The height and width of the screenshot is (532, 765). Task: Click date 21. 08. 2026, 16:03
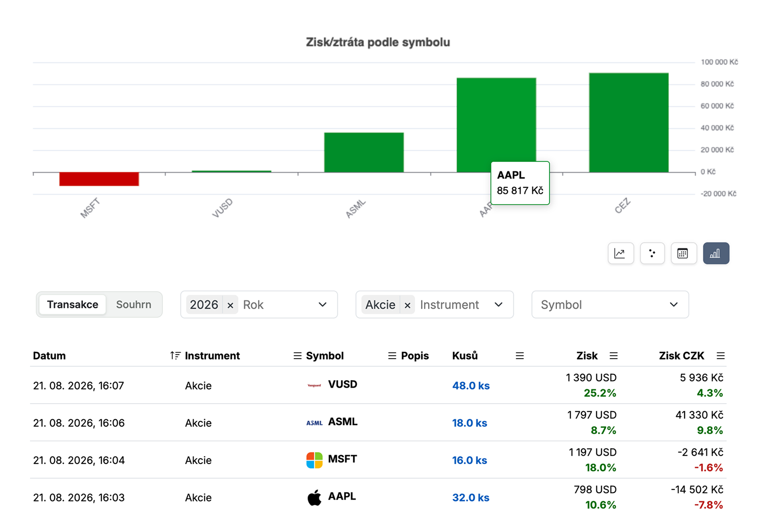[78, 498]
